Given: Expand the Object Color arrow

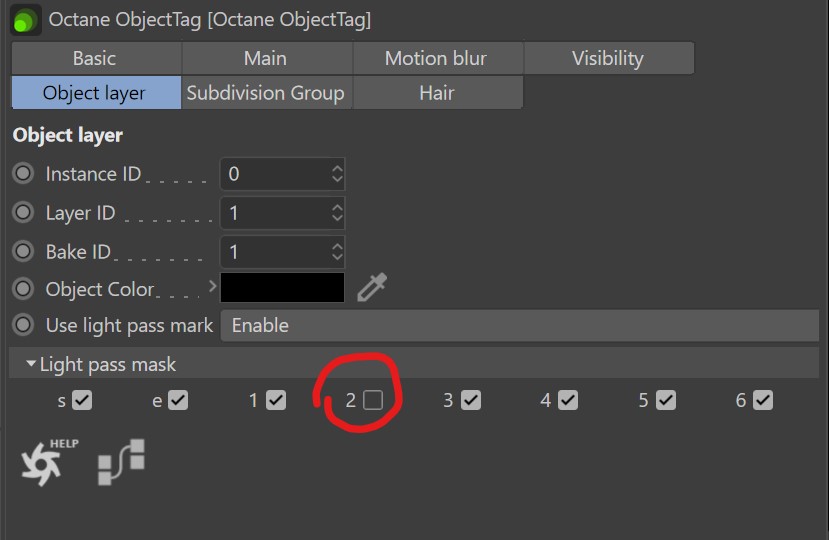Looking at the screenshot, I should pos(212,287).
